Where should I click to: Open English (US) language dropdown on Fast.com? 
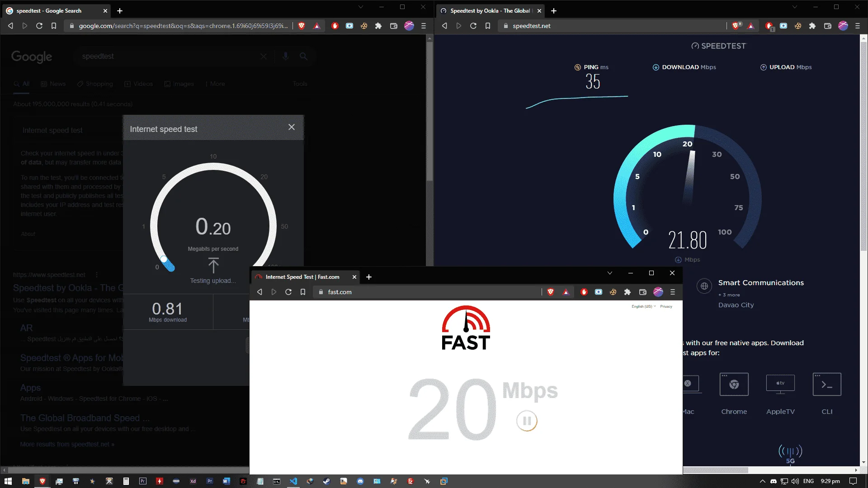pyautogui.click(x=644, y=306)
